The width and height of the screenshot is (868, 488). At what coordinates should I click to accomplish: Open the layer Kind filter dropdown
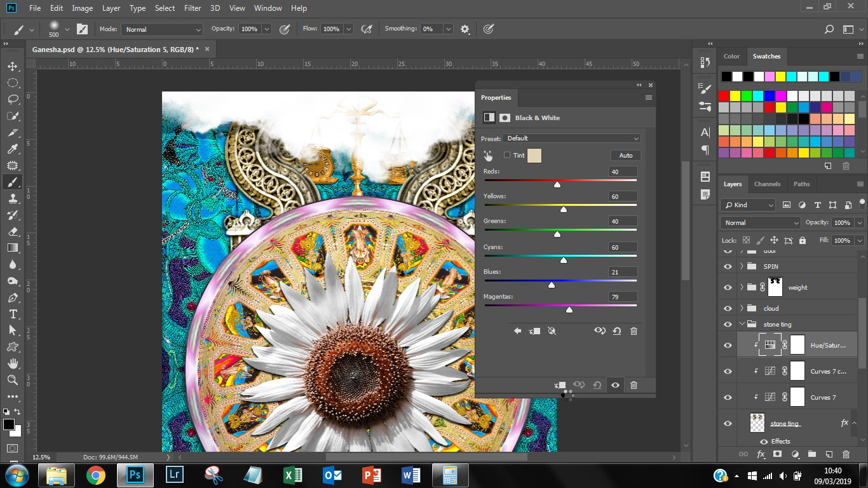point(749,205)
